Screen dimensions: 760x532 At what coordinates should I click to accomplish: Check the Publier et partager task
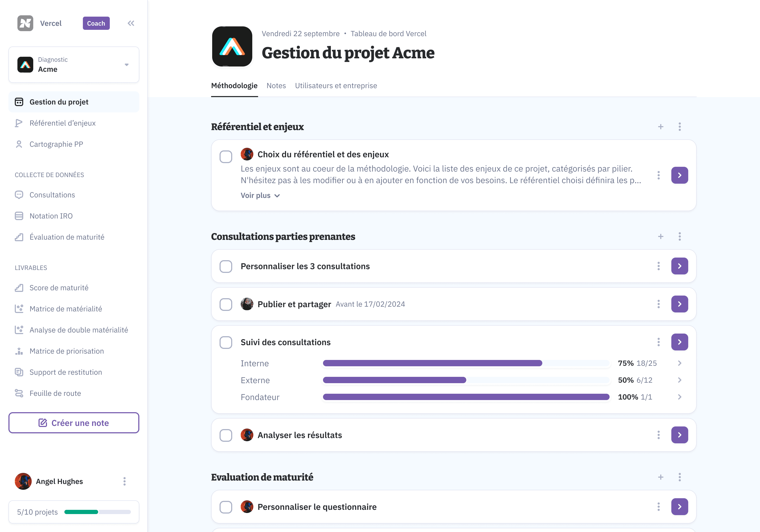(226, 305)
